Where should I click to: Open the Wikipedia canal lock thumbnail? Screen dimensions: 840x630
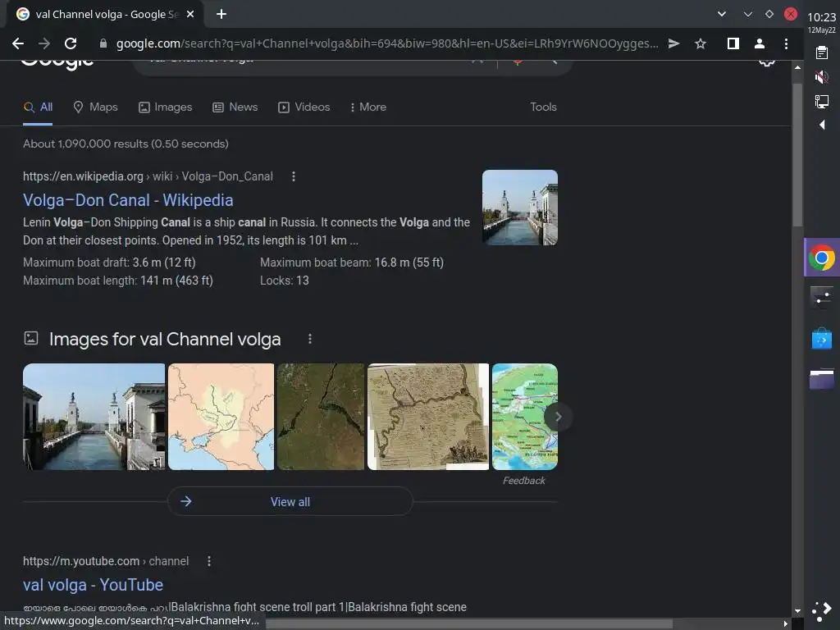(519, 208)
